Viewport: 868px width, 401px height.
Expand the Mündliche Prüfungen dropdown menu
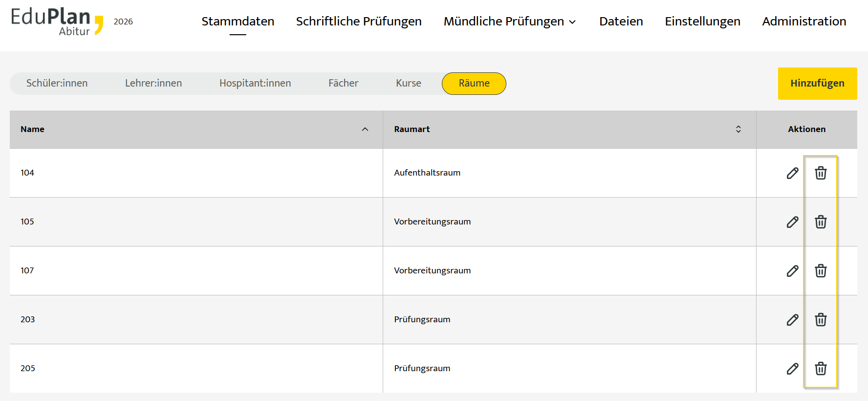[510, 22]
